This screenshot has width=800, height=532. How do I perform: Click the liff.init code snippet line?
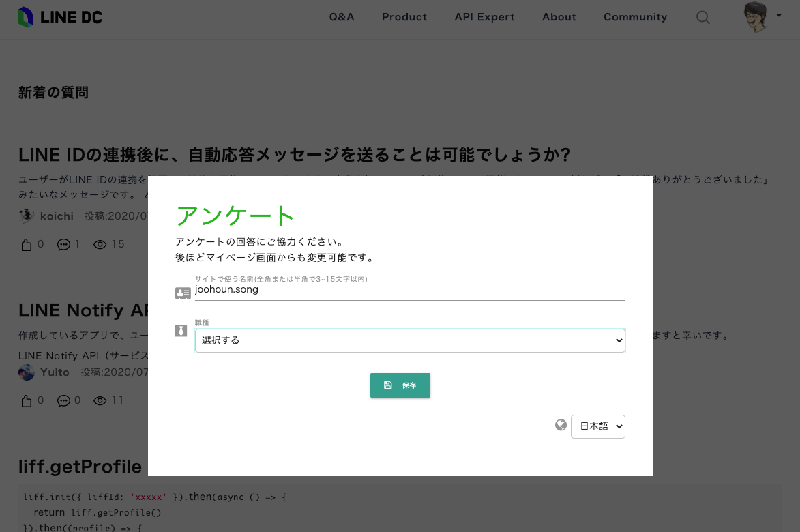coord(155,497)
